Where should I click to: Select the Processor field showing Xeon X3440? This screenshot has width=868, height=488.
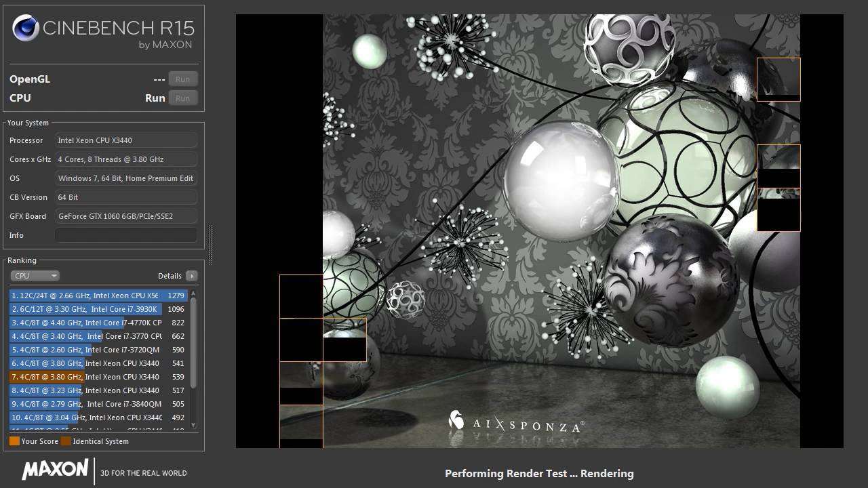pos(126,140)
